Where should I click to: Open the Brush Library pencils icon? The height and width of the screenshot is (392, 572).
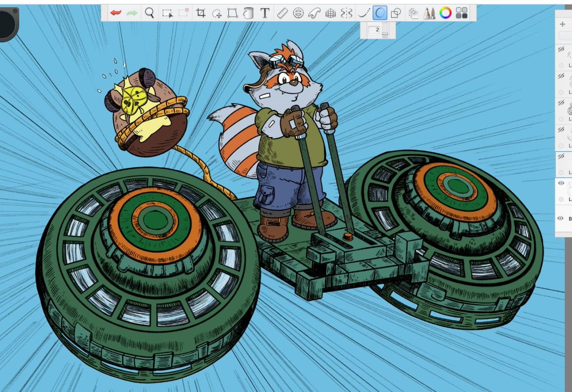tap(429, 13)
